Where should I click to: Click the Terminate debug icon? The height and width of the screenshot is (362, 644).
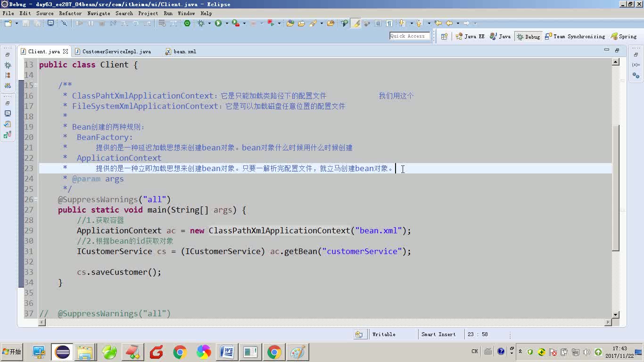(102, 23)
